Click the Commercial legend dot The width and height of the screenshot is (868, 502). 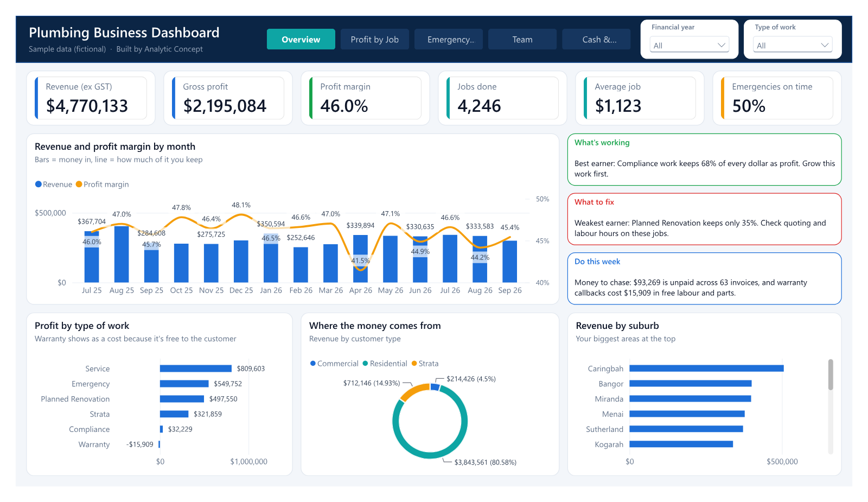(x=313, y=363)
